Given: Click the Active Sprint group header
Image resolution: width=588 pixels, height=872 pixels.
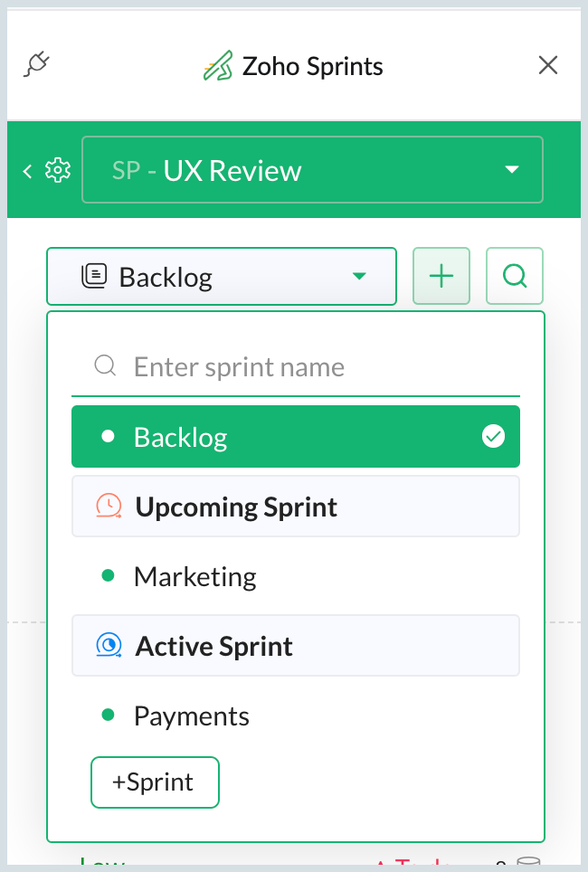Looking at the screenshot, I should click(296, 646).
